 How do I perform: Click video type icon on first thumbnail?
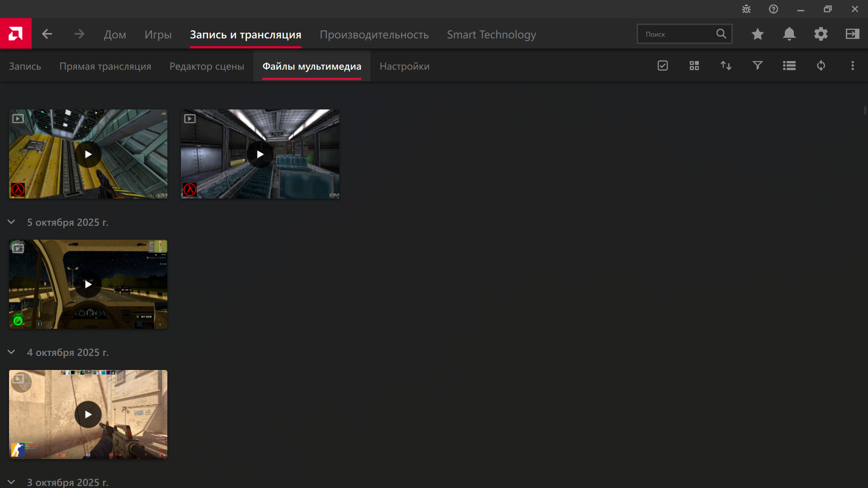(18, 118)
